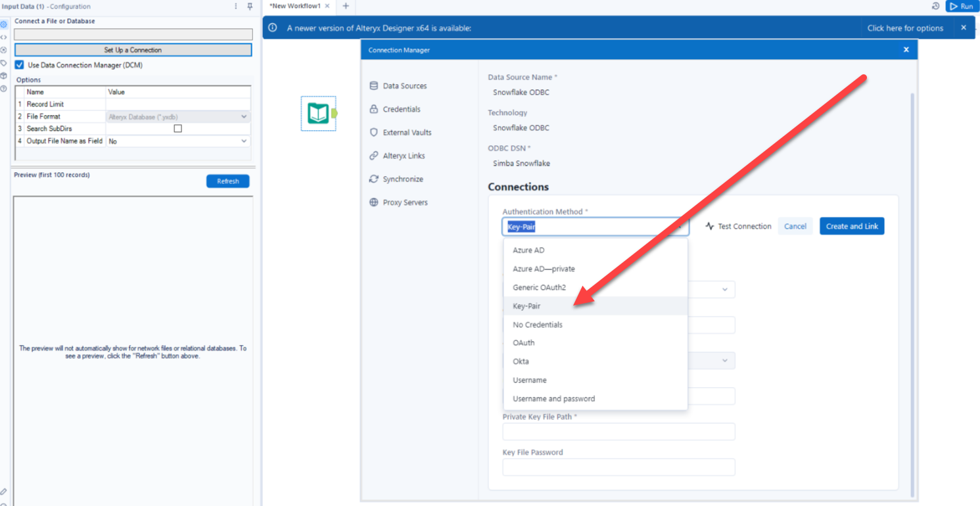The width and height of the screenshot is (980, 506).
Task: Go to Credentials section
Action: pos(402,109)
